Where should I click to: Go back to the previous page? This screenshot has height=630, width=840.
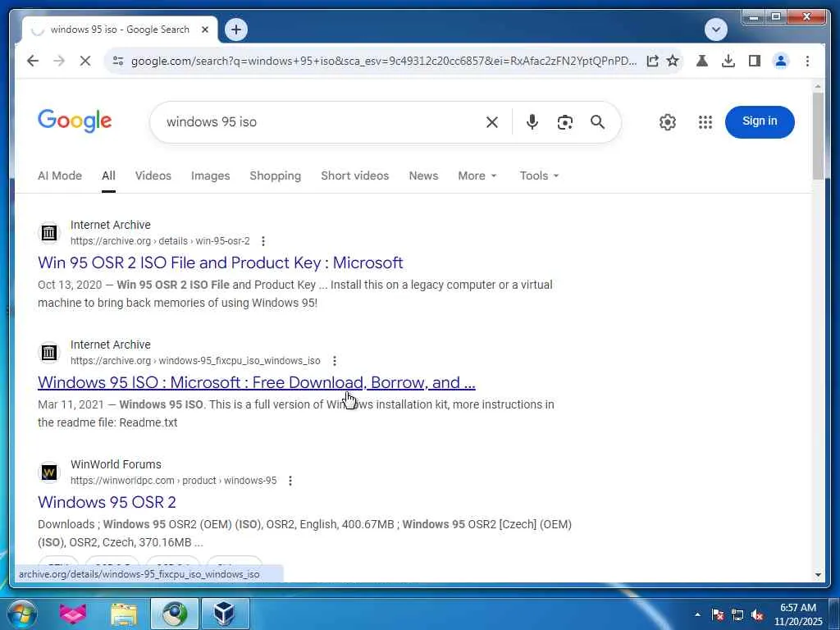click(x=33, y=61)
